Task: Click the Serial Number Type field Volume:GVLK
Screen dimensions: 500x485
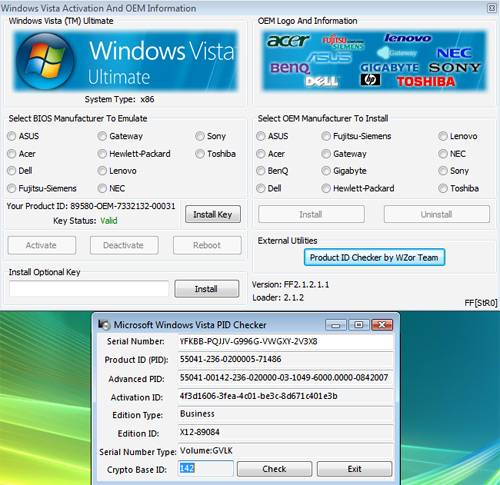Action: click(x=285, y=451)
